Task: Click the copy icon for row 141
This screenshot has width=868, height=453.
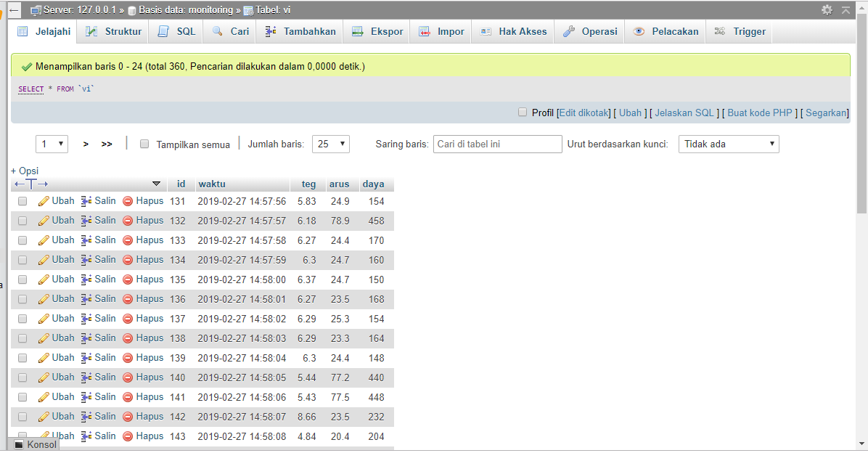Action: [x=86, y=397]
